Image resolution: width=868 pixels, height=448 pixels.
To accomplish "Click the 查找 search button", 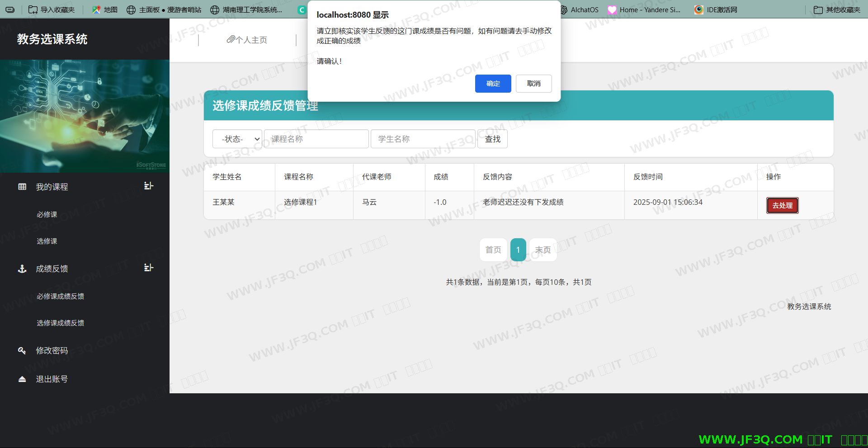I will [492, 139].
